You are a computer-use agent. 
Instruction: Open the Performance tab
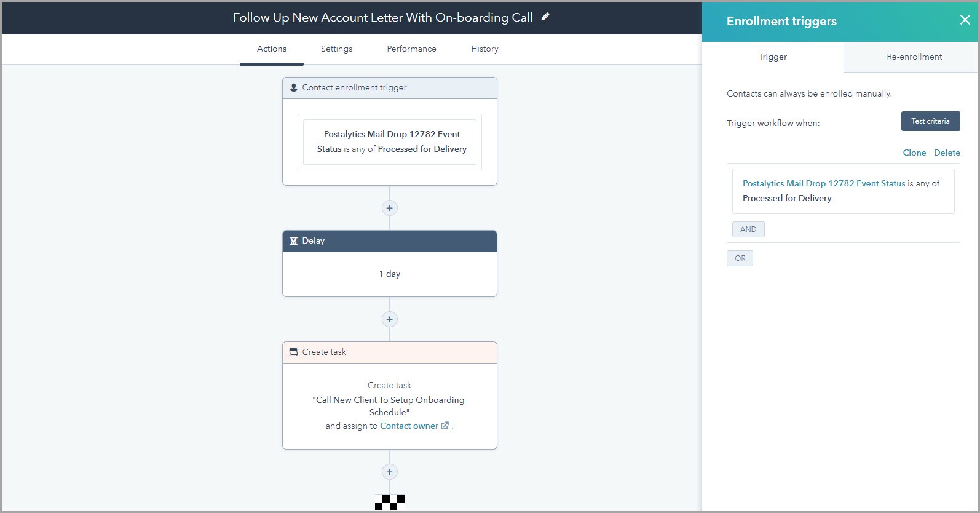tap(411, 49)
